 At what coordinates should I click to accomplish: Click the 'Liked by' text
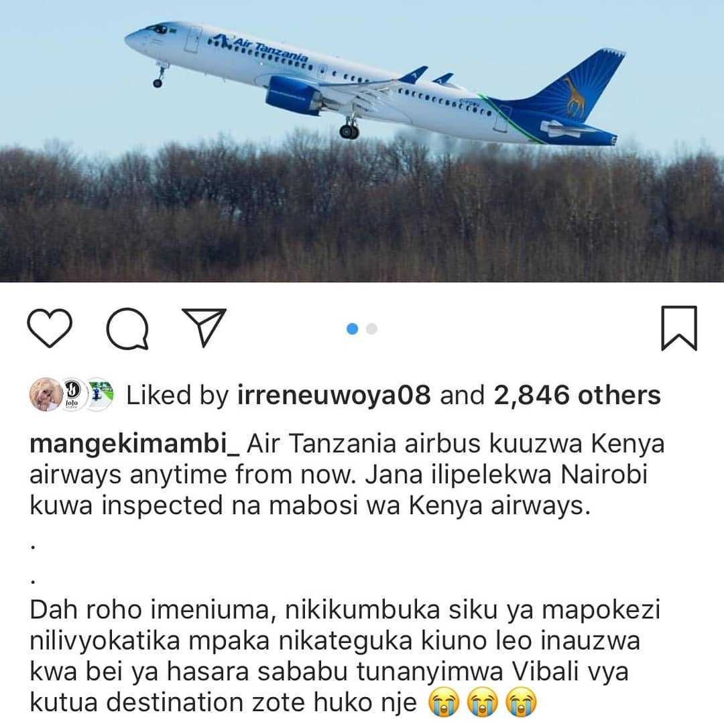tap(178, 396)
